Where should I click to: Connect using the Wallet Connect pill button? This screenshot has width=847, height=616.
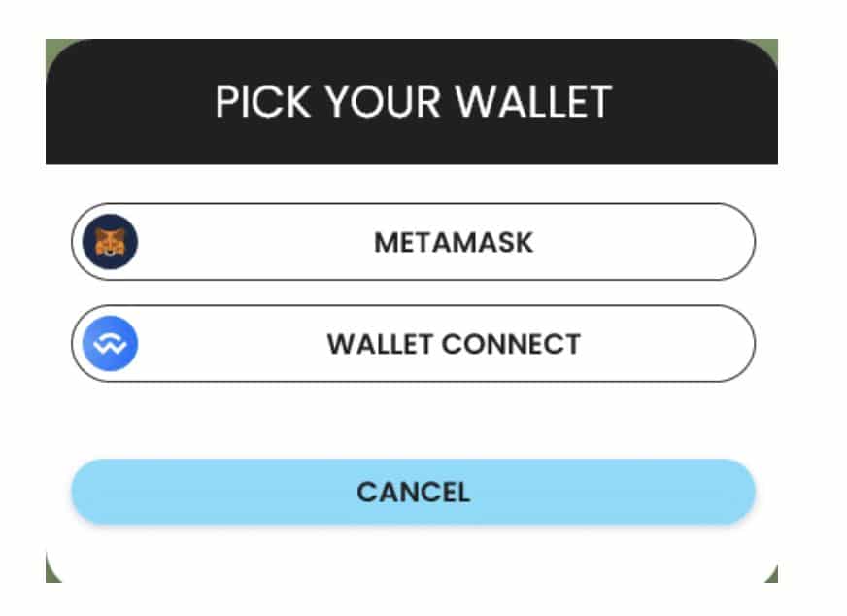[413, 343]
